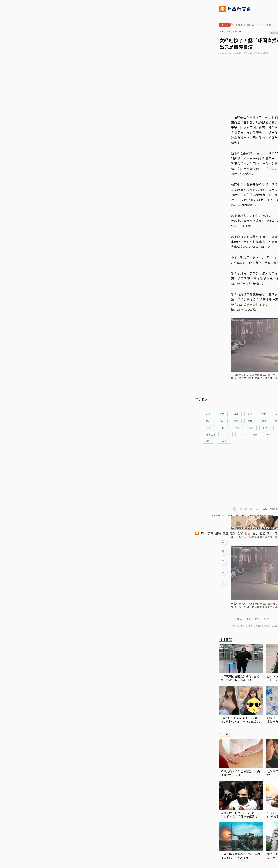
Task: Click 女子漾 channel tag
Action: tap(223, 441)
